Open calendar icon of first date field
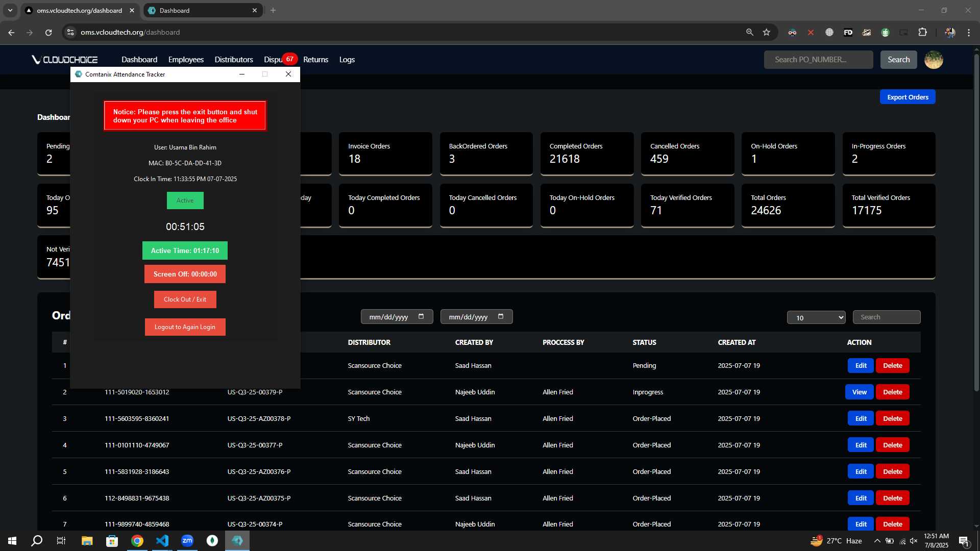This screenshot has width=980, height=551. (421, 316)
